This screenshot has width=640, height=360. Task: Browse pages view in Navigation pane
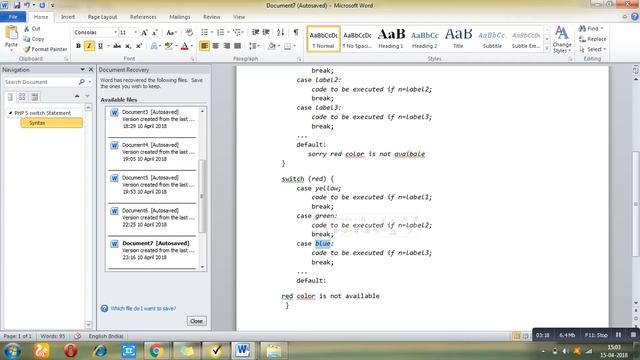22,97
